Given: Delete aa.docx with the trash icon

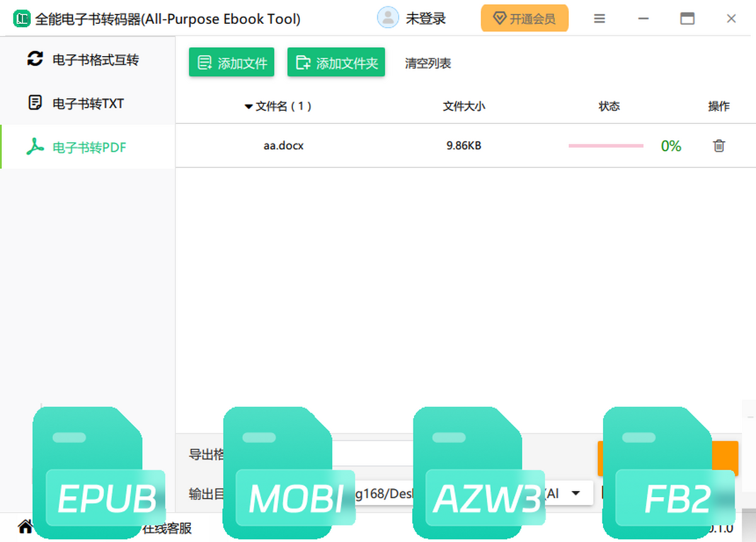Looking at the screenshot, I should (x=719, y=146).
